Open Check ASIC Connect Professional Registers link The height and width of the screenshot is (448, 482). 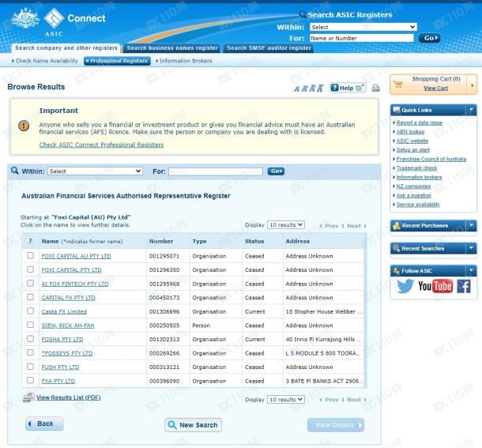pyautogui.click(x=101, y=145)
